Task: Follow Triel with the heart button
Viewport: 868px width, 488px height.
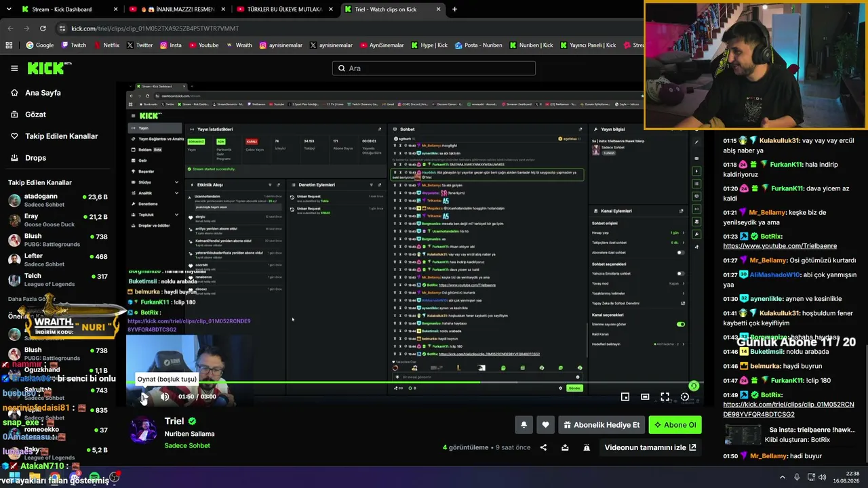Action: tap(545, 425)
